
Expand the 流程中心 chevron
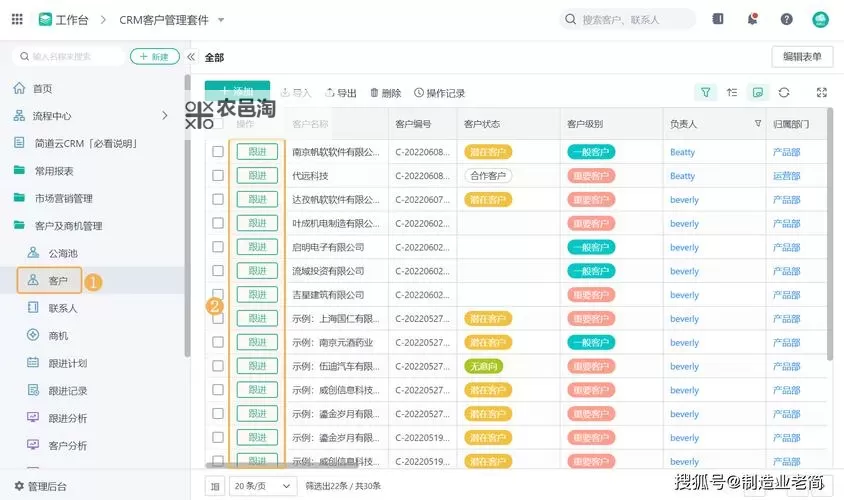pyautogui.click(x=165, y=116)
